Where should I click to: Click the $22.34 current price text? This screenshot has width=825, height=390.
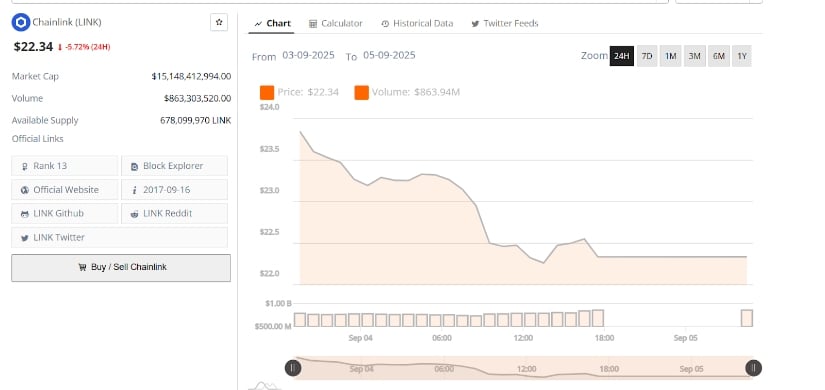pyautogui.click(x=33, y=47)
